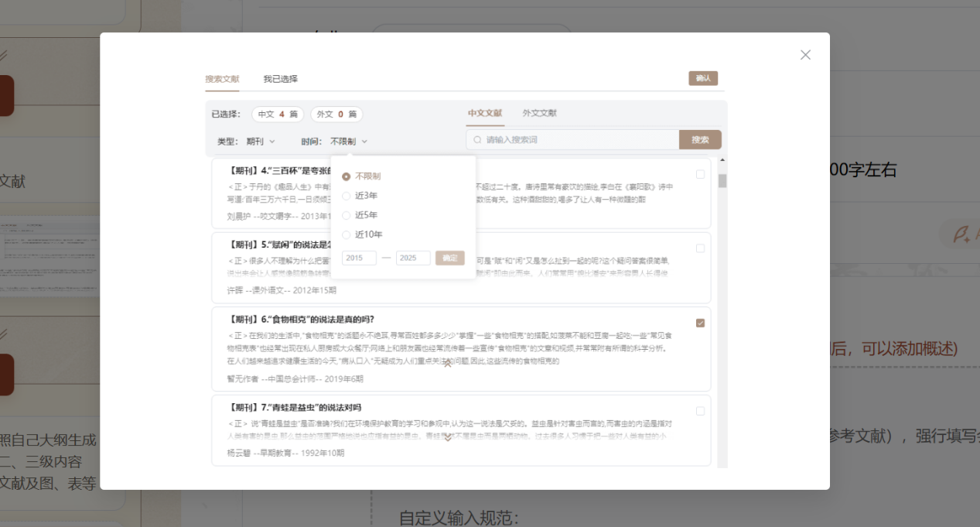Select the 近3年 time radio option
This screenshot has height=527, width=980.
click(360, 196)
